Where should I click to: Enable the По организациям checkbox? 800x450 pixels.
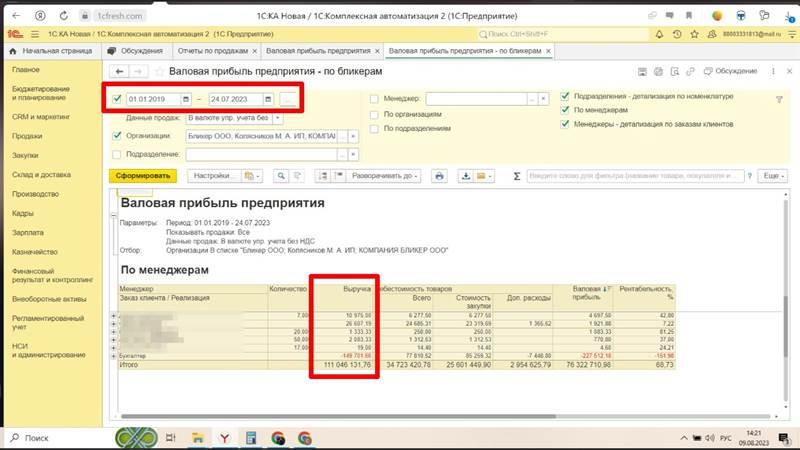(374, 115)
